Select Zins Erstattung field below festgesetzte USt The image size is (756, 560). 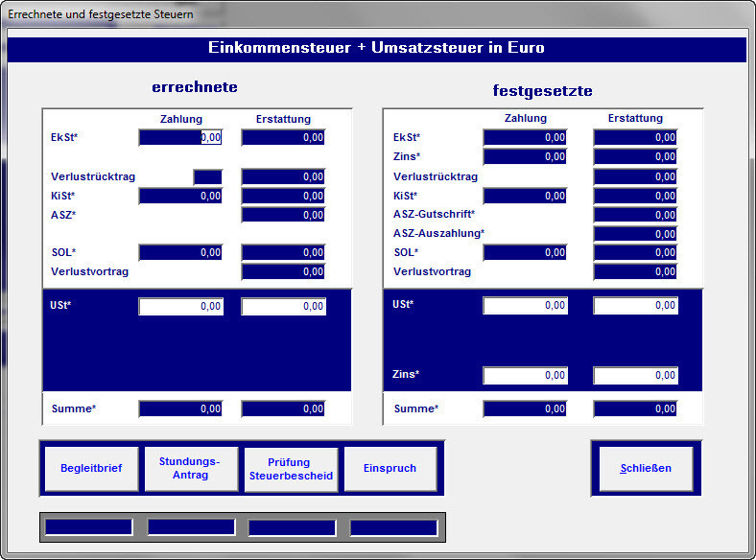click(636, 376)
